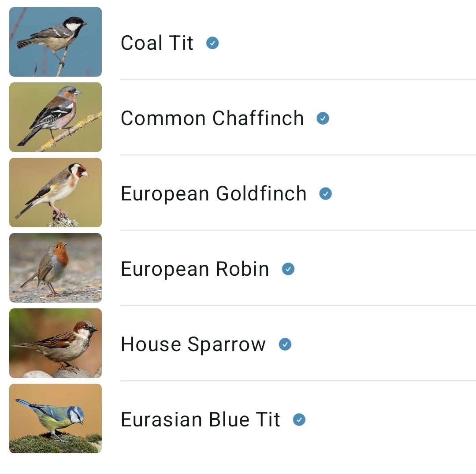Click the European Goldfinch verified badge
The height and width of the screenshot is (474, 476).
325,194
